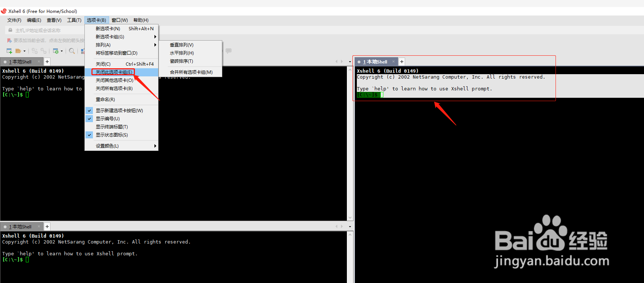Choose 将标签移动到窗口(D)
644x283 pixels.
point(122,53)
